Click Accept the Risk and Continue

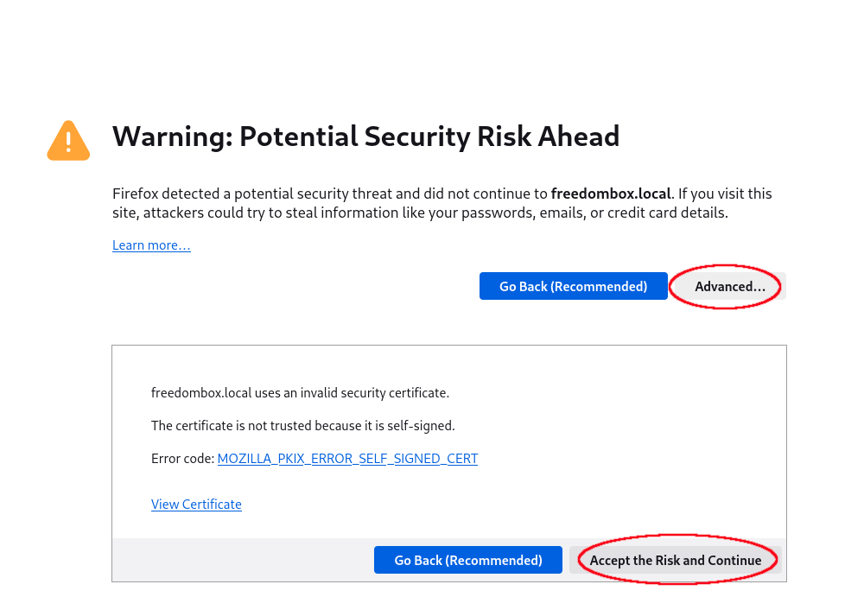676,560
